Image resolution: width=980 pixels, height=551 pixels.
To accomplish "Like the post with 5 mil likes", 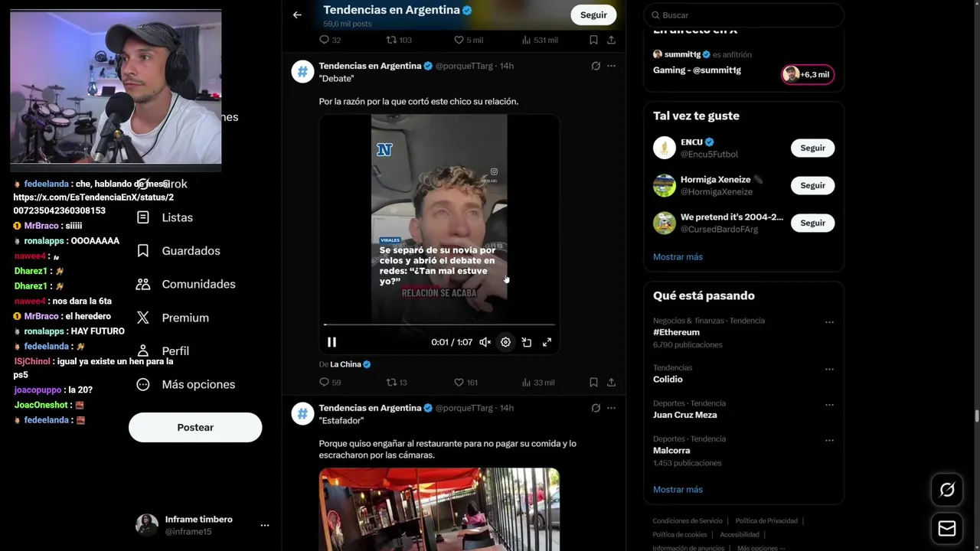I will 469,40.
